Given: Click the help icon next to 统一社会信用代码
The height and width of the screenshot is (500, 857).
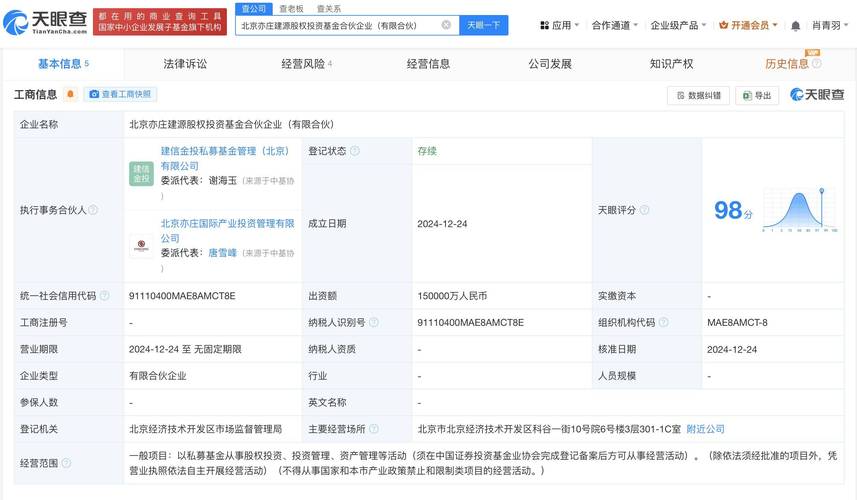Looking at the screenshot, I should click(104, 296).
